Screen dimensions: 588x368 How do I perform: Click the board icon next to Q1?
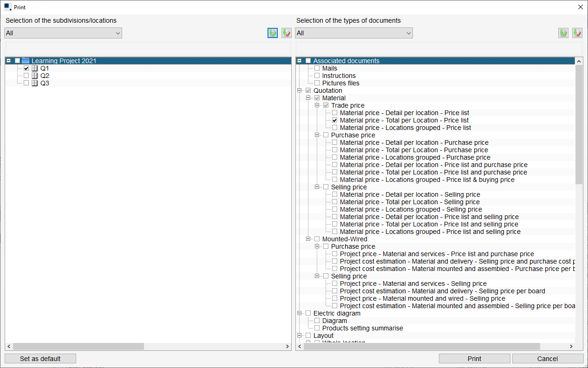pyautogui.click(x=34, y=68)
